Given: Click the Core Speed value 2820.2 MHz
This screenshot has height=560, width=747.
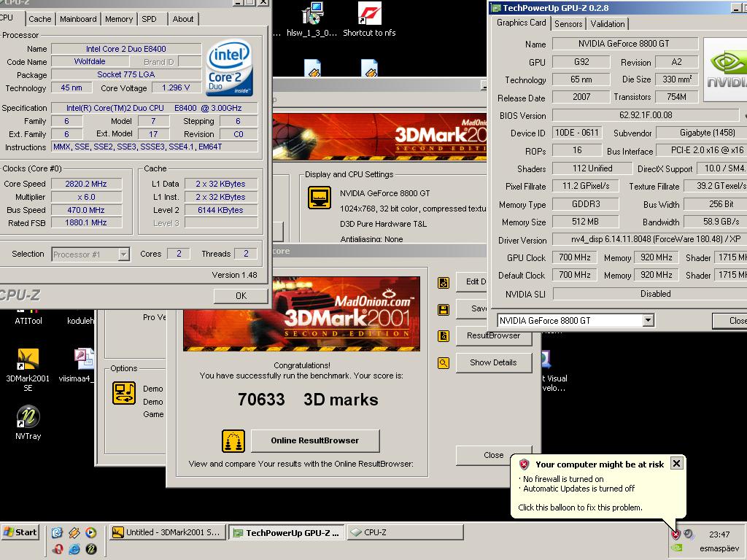Looking at the screenshot, I should coord(86,184).
